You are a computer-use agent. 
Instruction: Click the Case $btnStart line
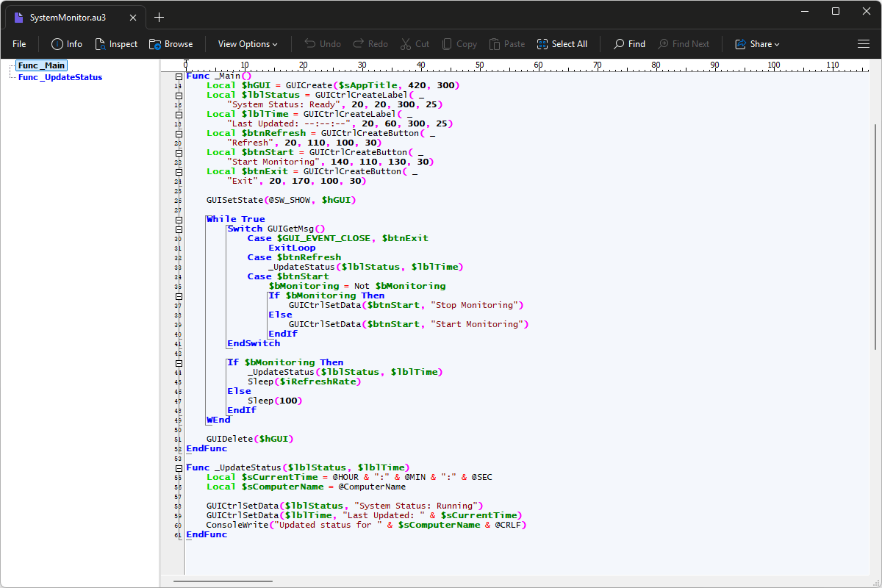(x=288, y=276)
